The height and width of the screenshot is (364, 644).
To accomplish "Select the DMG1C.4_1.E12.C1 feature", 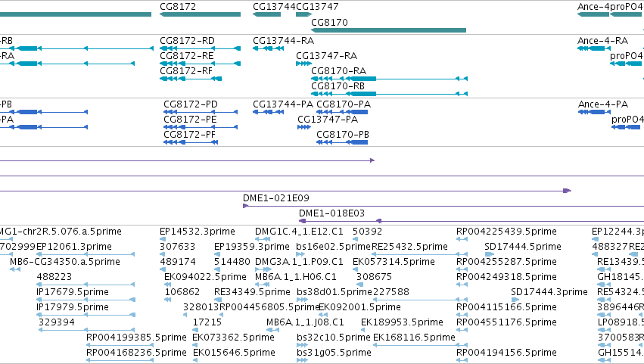I will pos(263,239).
